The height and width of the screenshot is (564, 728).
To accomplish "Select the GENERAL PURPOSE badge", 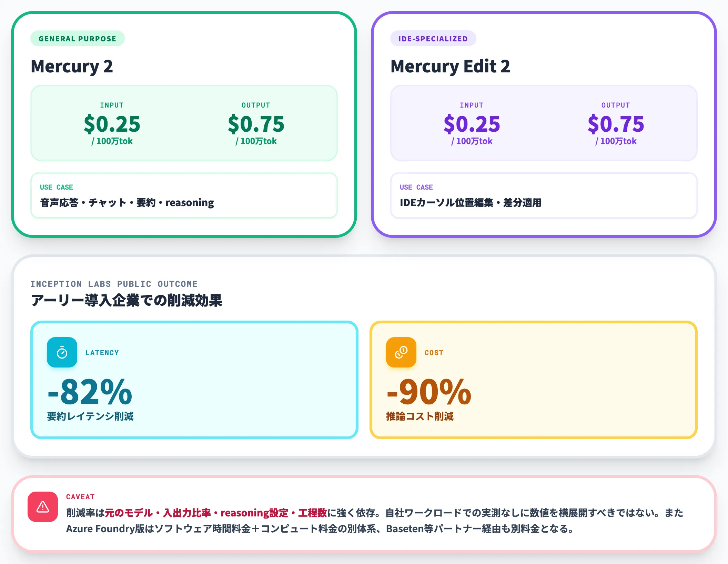I will coord(78,39).
